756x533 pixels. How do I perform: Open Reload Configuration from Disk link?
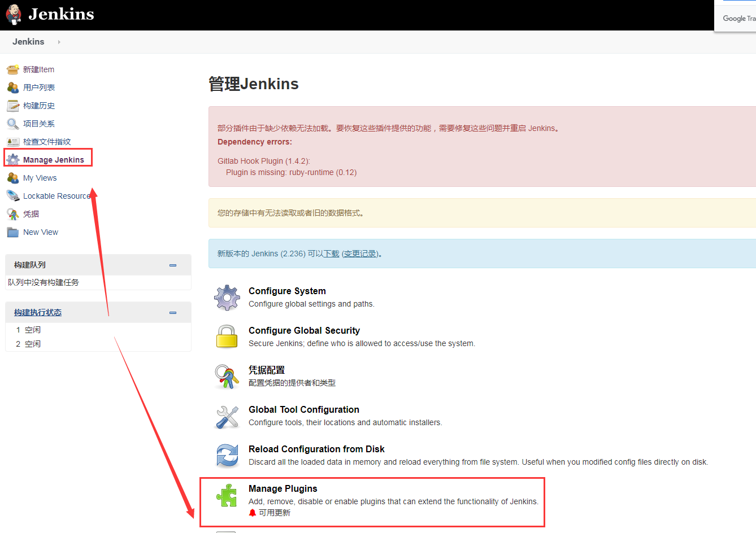point(316,449)
